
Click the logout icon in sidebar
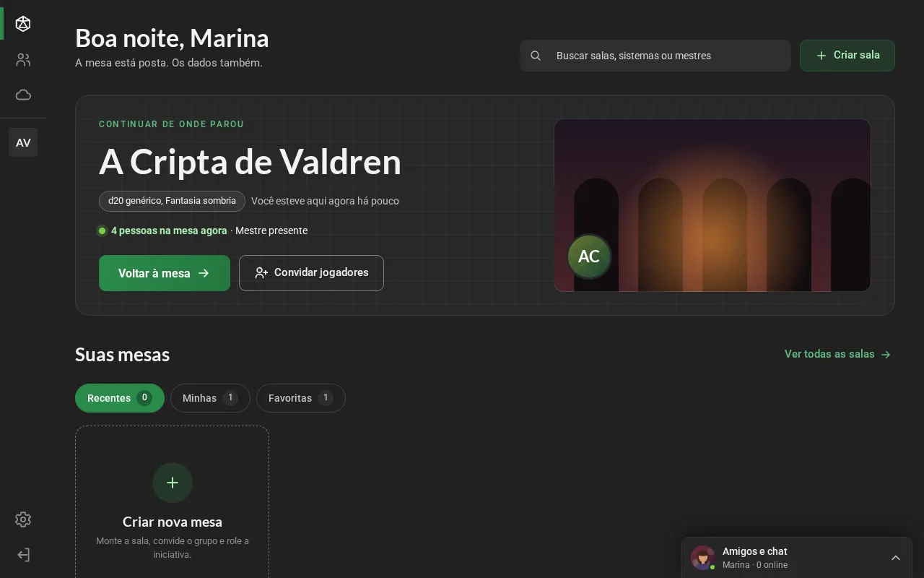point(23,555)
